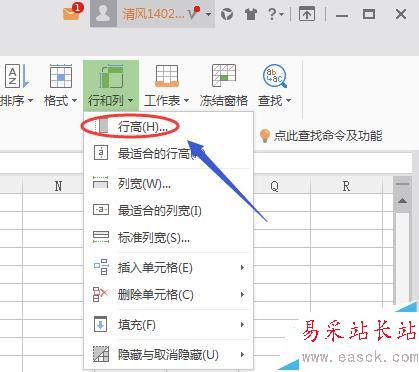Expand arrow next to 插入单元格(E)

[x=242, y=268]
